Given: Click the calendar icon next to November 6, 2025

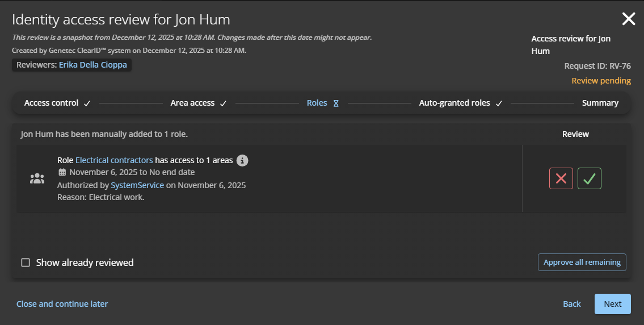Looking at the screenshot, I should point(62,172).
